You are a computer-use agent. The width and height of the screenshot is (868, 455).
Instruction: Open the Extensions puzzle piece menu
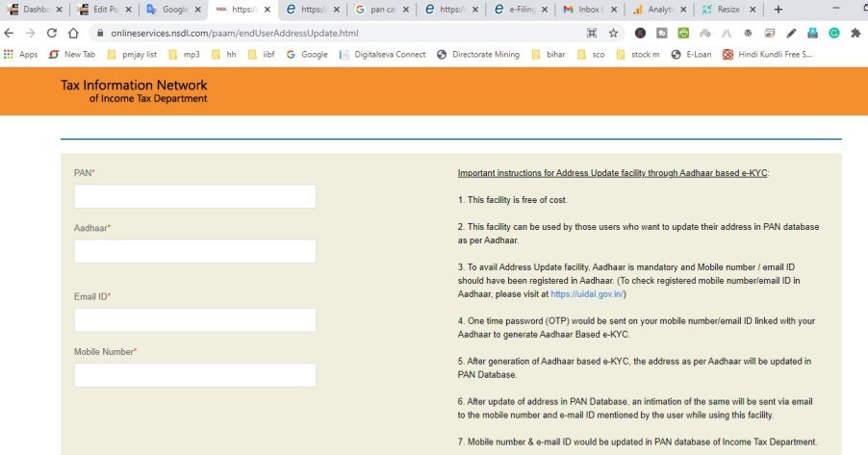pyautogui.click(x=855, y=34)
